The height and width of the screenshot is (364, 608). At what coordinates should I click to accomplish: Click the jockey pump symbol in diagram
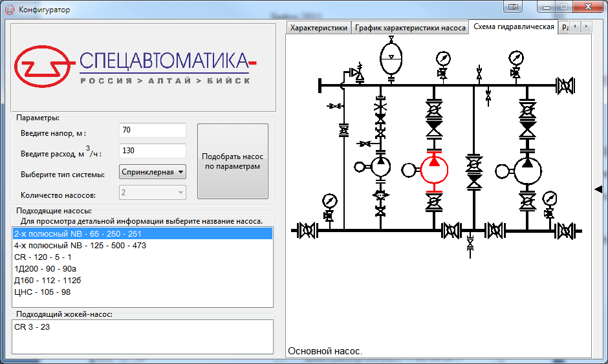(x=380, y=167)
